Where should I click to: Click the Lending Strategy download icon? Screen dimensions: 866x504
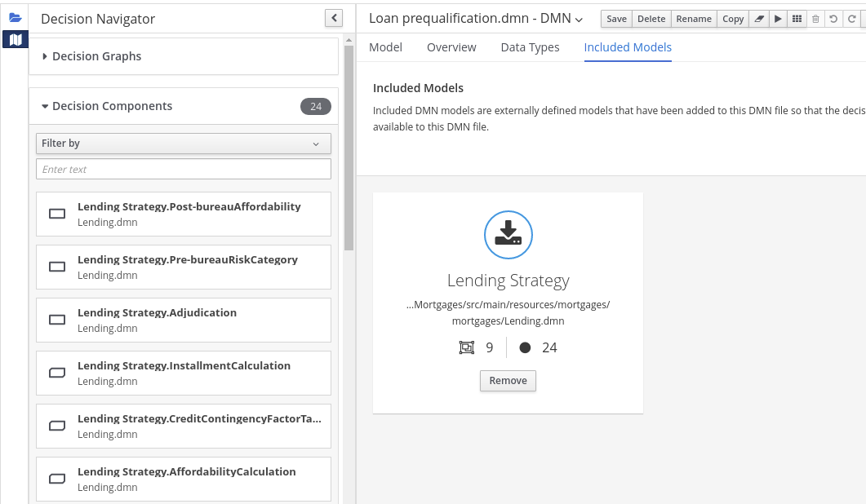pyautogui.click(x=508, y=235)
